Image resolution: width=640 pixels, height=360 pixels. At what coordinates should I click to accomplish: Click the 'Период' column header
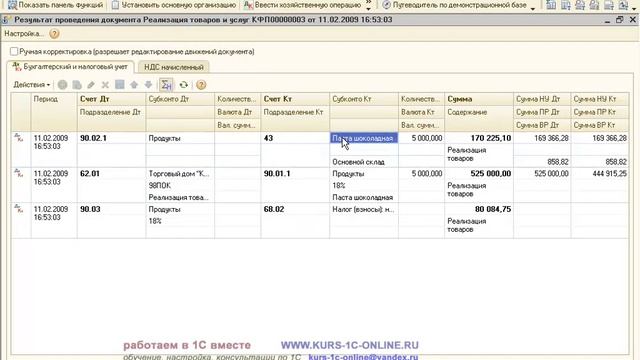pyautogui.click(x=54, y=112)
